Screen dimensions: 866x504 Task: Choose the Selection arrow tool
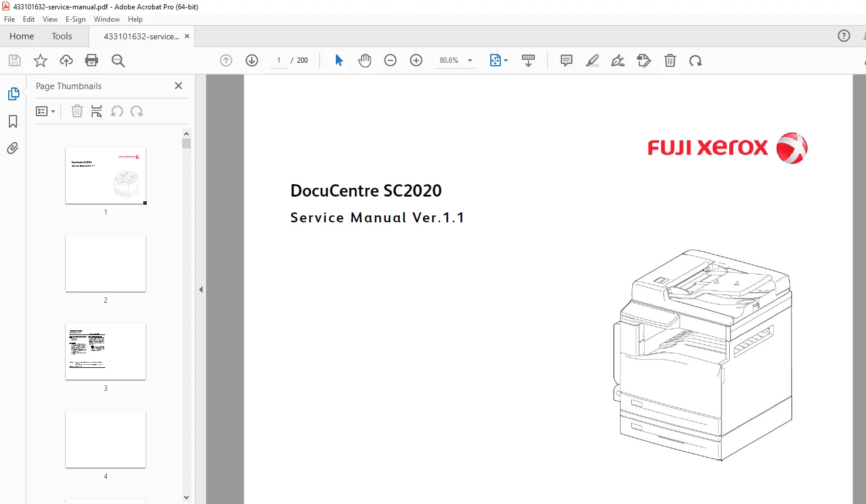pos(339,60)
